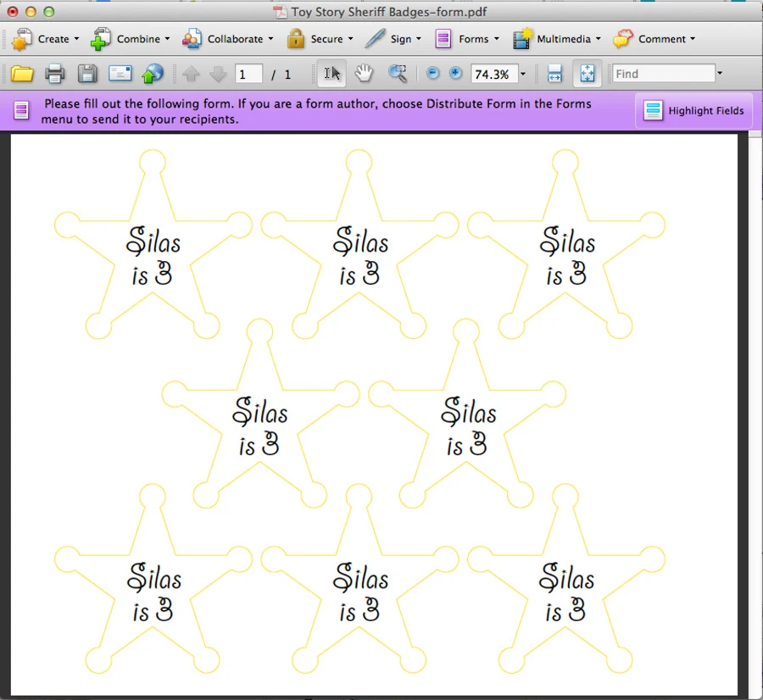Open the zoom percentage dropdown arrow
Image resolution: width=763 pixels, height=700 pixels.
523,74
